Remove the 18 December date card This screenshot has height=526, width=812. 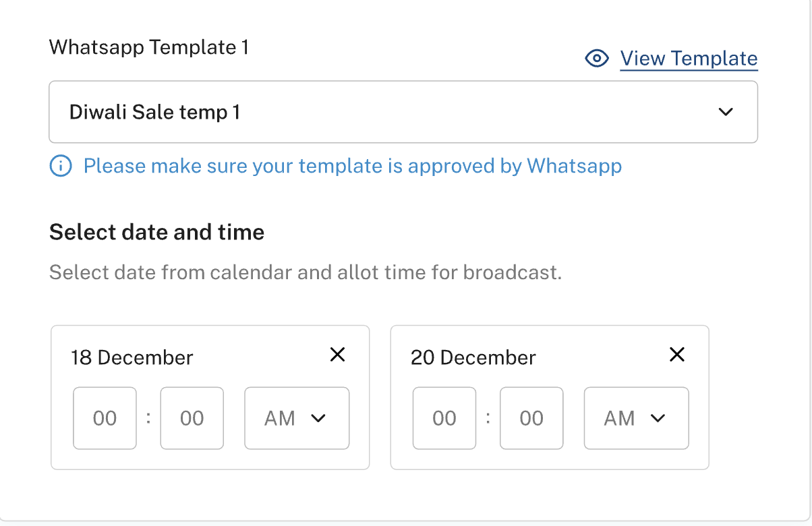pyautogui.click(x=337, y=355)
